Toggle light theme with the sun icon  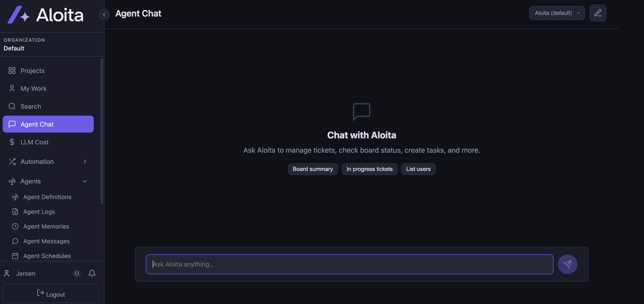pyautogui.click(x=77, y=273)
